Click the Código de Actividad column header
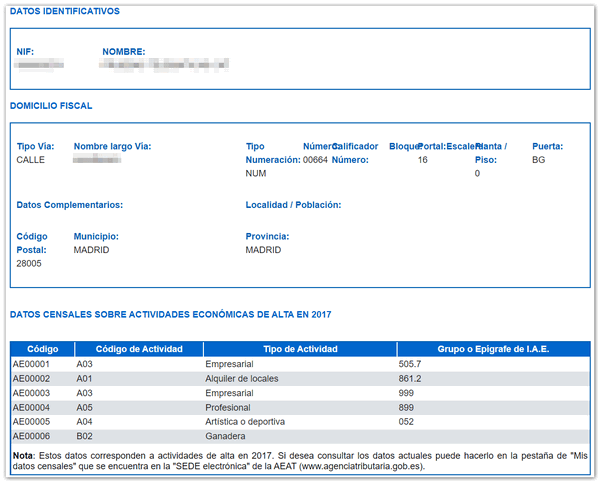 [x=139, y=349]
